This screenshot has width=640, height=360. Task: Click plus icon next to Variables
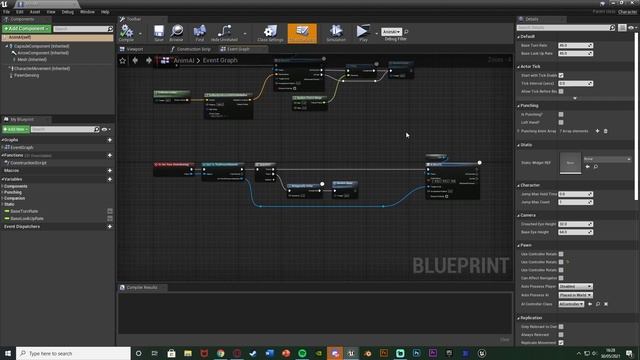109,179
